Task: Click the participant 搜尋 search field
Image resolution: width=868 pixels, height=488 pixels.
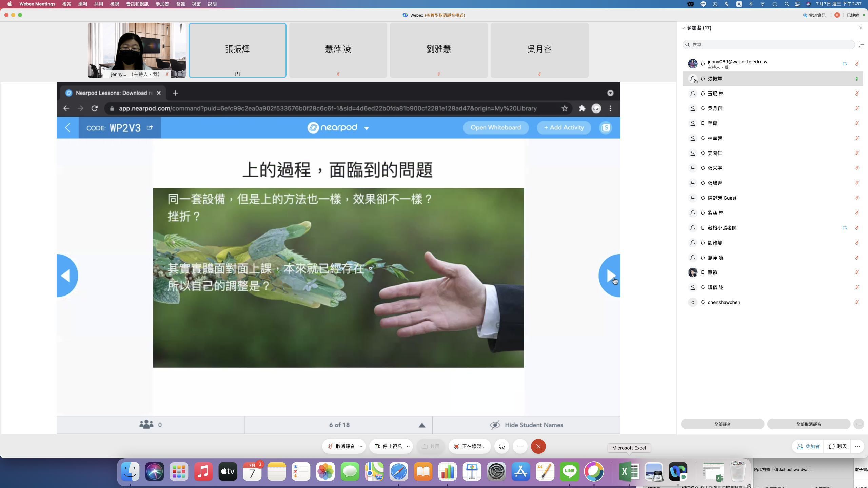Action: tap(770, 45)
